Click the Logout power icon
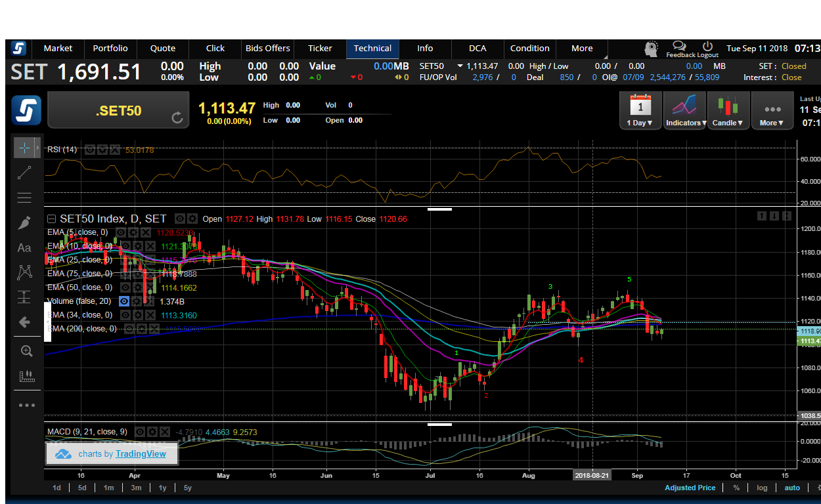 point(707,46)
